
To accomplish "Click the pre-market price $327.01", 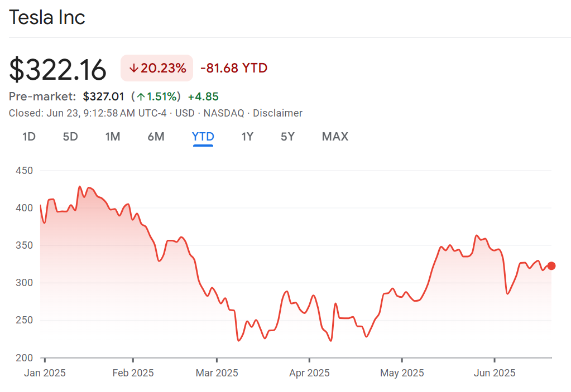I will pos(103,96).
